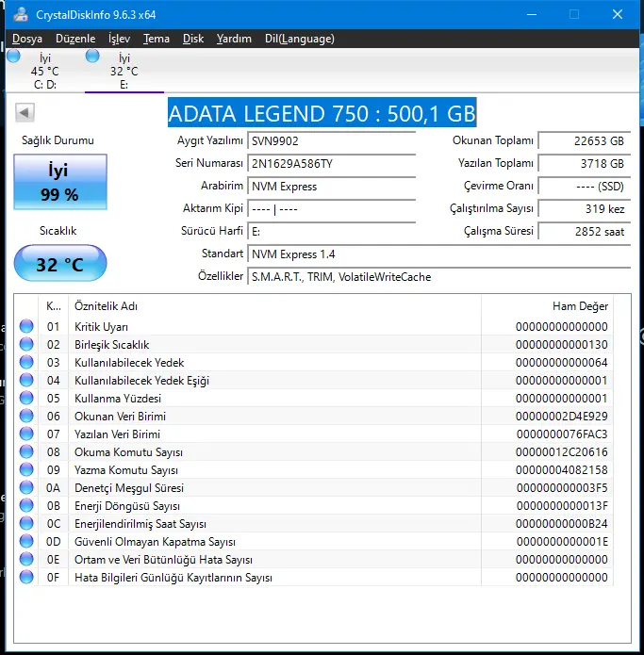Click the Arabirim field NVM Express
Image resolution: width=644 pixels, height=655 pixels.
point(331,186)
